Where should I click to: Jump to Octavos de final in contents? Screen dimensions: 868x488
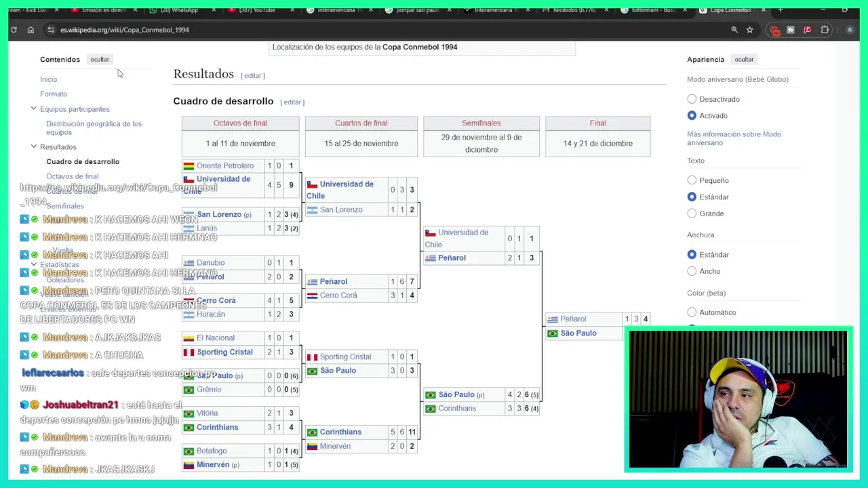(x=72, y=176)
